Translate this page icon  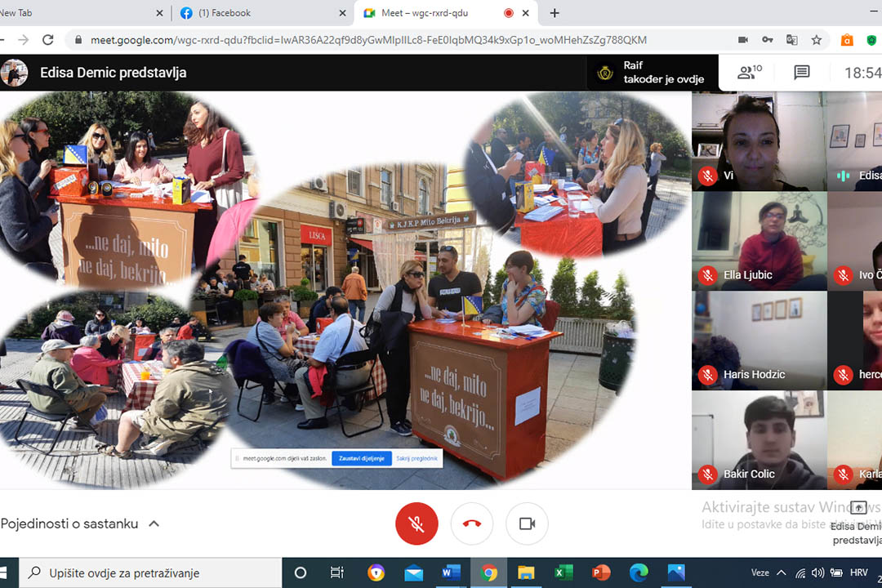(x=792, y=40)
